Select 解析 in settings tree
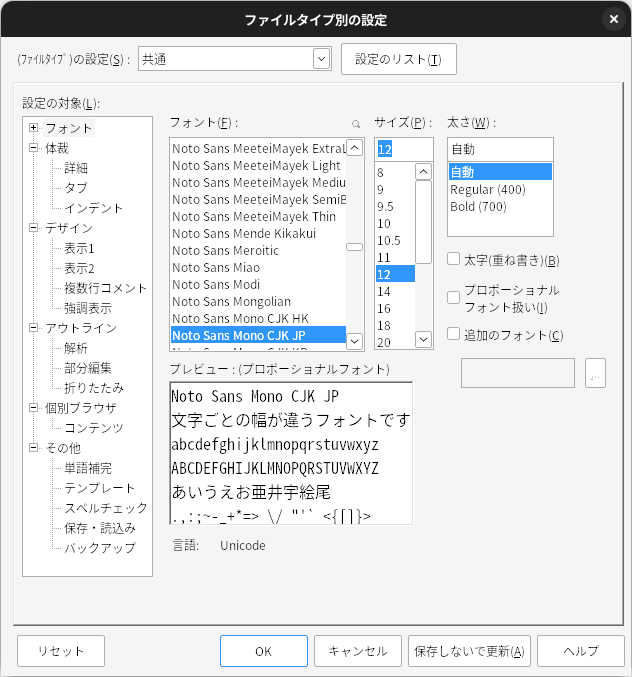This screenshot has height=677, width=632. 76,348
